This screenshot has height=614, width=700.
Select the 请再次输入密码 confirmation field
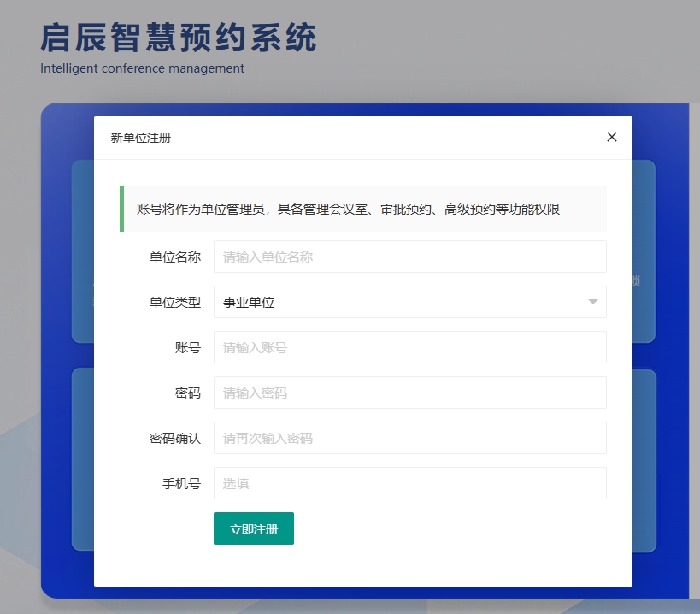409,438
